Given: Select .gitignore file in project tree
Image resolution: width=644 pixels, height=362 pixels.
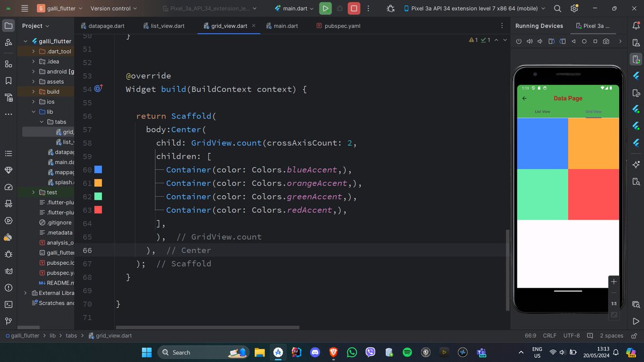Looking at the screenshot, I should 55,223.
